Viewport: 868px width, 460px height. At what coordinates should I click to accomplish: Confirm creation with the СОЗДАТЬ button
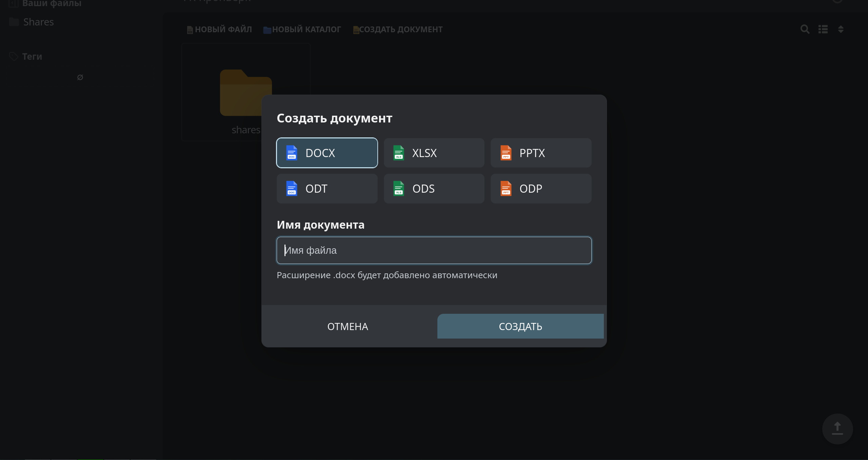pos(520,326)
